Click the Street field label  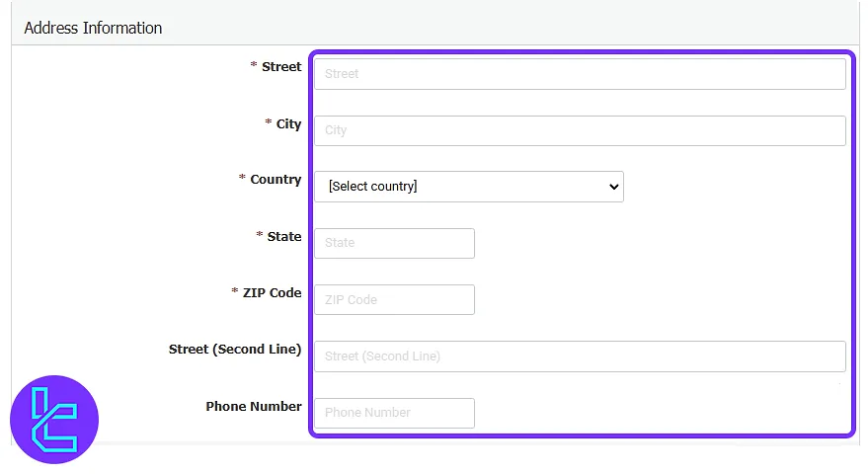click(x=281, y=67)
